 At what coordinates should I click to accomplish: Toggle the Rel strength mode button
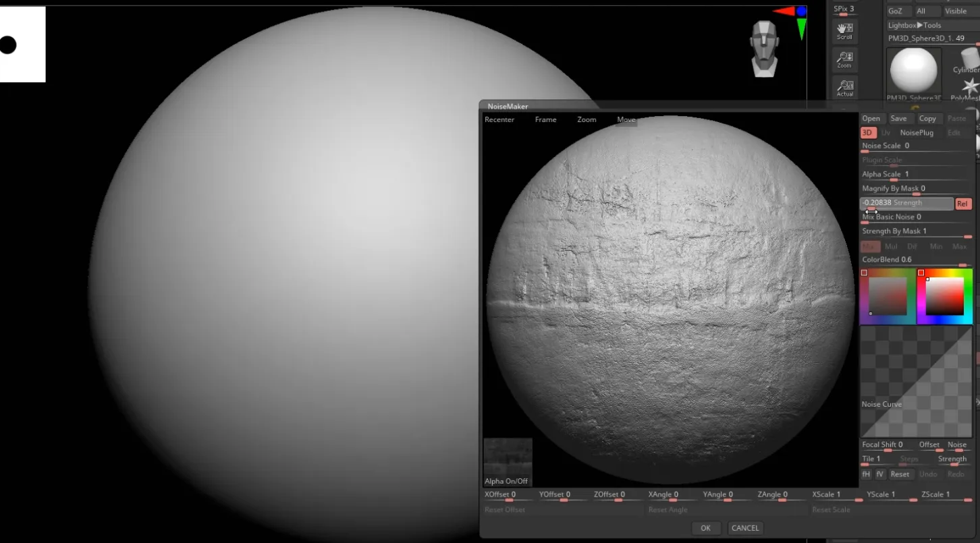pos(963,204)
